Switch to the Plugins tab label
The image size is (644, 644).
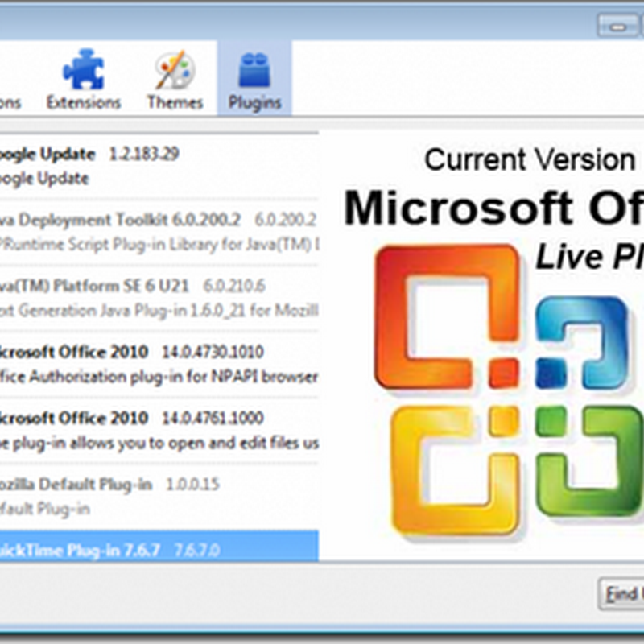[x=254, y=102]
